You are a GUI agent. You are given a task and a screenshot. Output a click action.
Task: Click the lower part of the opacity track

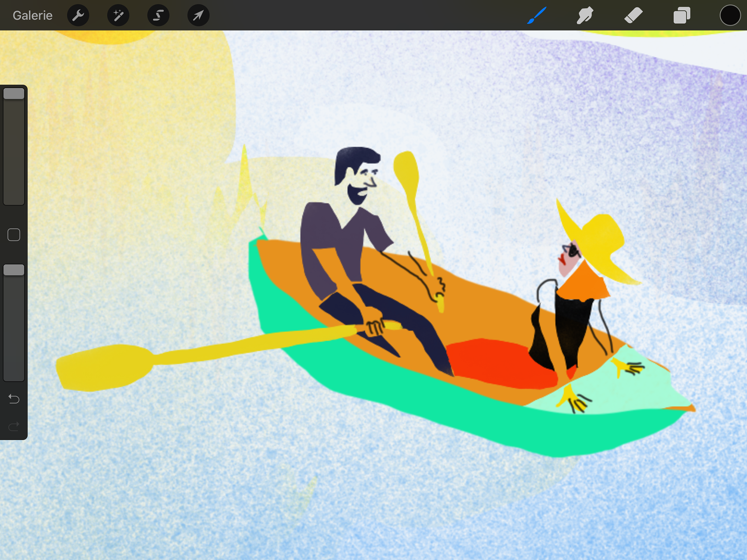[14, 350]
